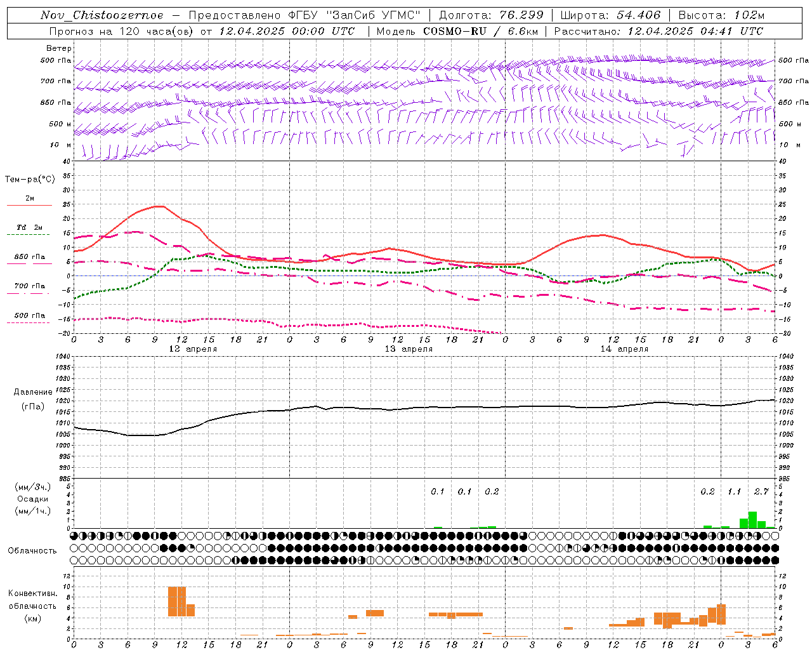
Task: Select the Долгота: 76.299 value
Action: (492, 15)
